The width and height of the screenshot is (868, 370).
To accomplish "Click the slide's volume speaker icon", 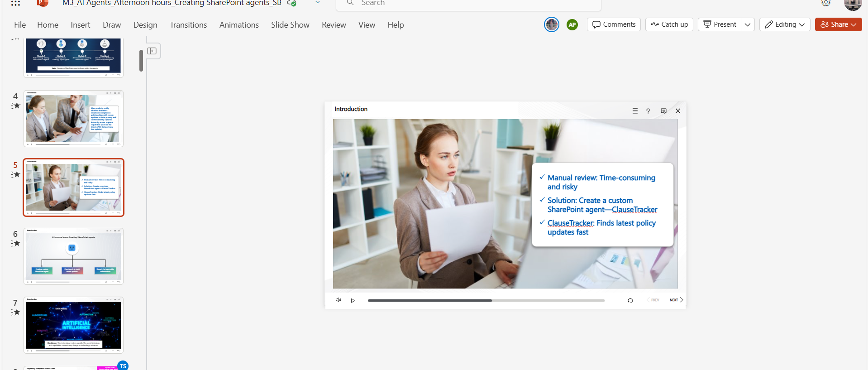I will (x=338, y=300).
